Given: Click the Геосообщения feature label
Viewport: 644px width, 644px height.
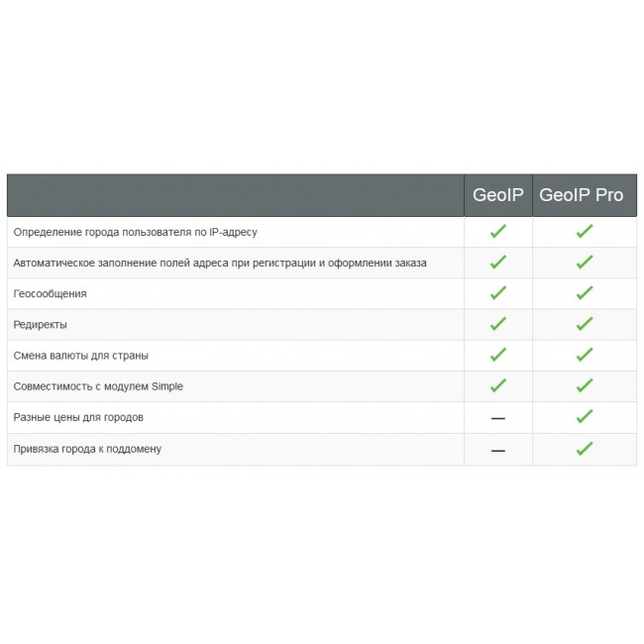Looking at the screenshot, I should [50, 294].
